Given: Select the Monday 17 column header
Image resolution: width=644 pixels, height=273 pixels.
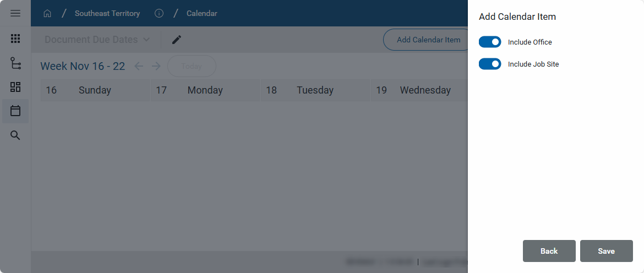Looking at the screenshot, I should click(205, 90).
